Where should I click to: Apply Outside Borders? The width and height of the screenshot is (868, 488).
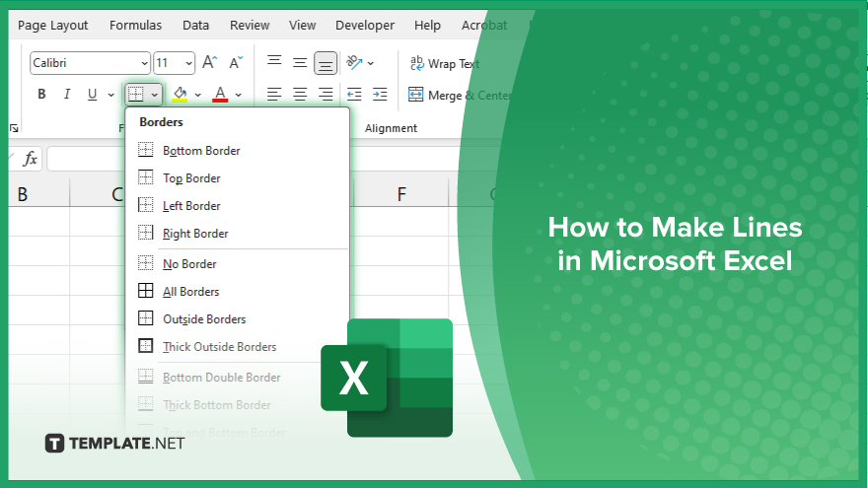(238, 319)
